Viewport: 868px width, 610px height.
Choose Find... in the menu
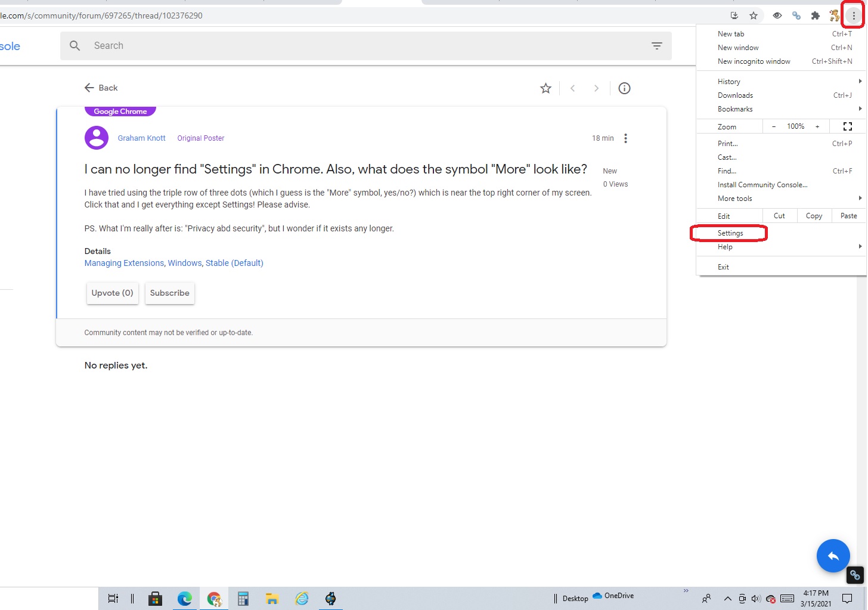[x=781, y=171]
